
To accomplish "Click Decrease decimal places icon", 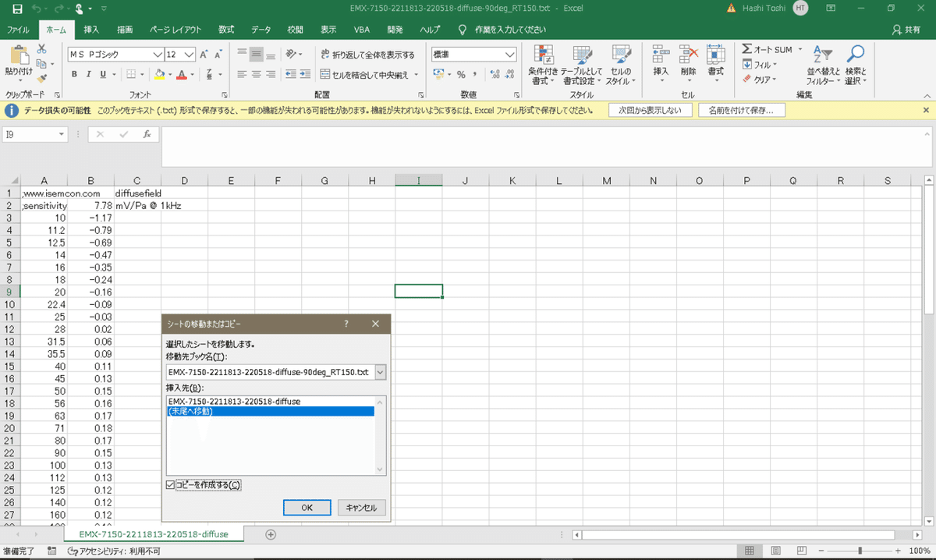I will pos(508,74).
